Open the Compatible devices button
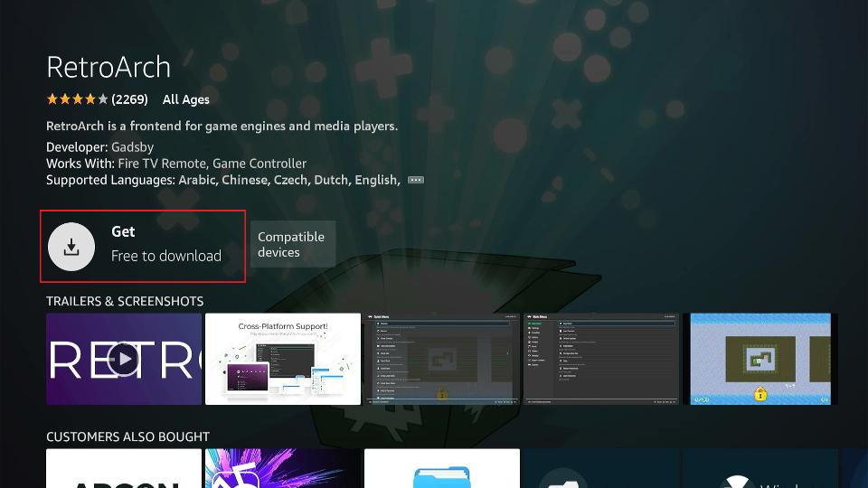This screenshot has height=488, width=868. pyautogui.click(x=293, y=244)
